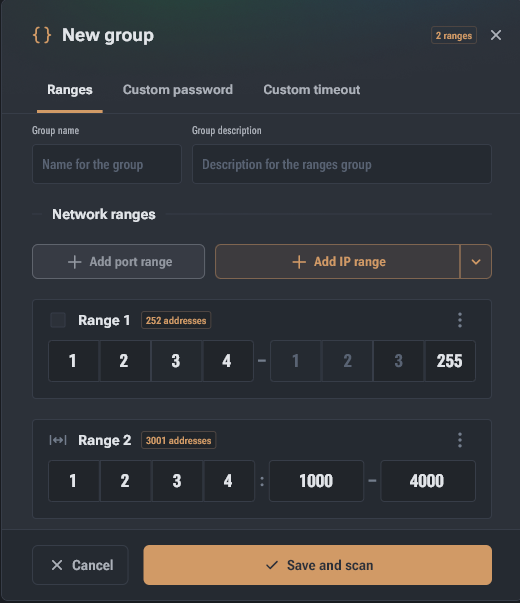Add a new IP range
Screen dimensions: 520x603
(x=337, y=262)
